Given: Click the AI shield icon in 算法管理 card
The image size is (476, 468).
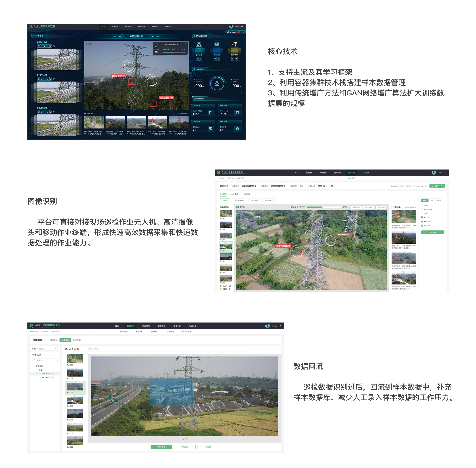Looking at the screenshot, I should pyautogui.click(x=211, y=128).
